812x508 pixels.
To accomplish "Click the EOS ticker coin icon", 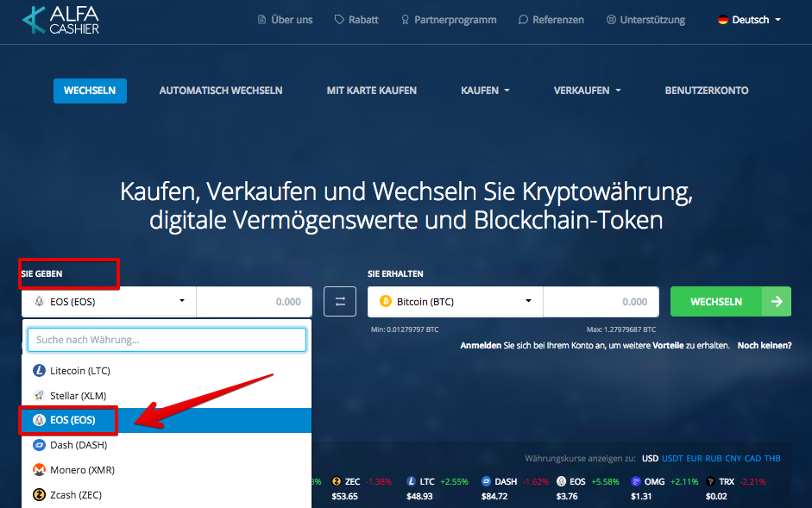I will pos(561,481).
